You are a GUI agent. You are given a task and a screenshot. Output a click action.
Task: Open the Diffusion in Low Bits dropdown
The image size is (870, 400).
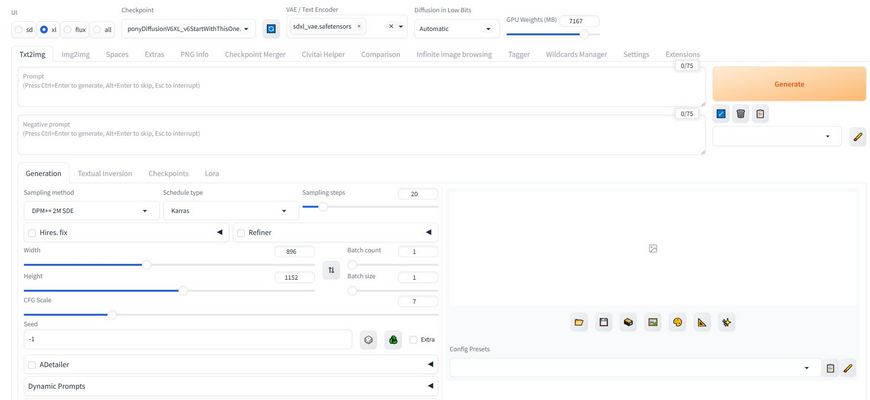(457, 29)
